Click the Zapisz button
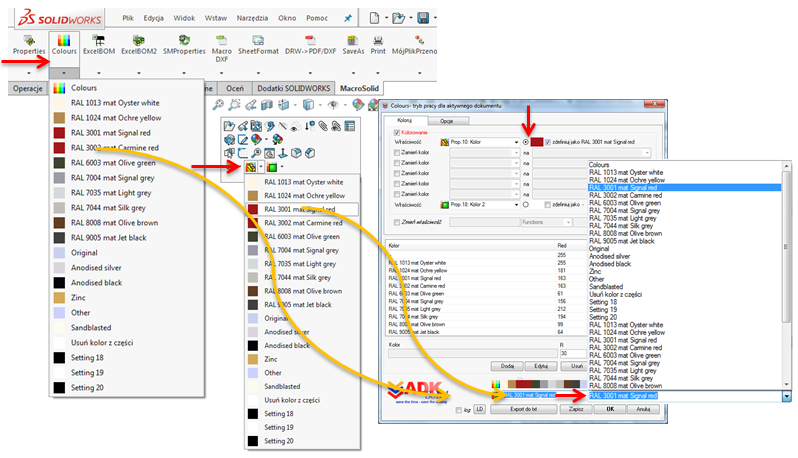 (576, 409)
